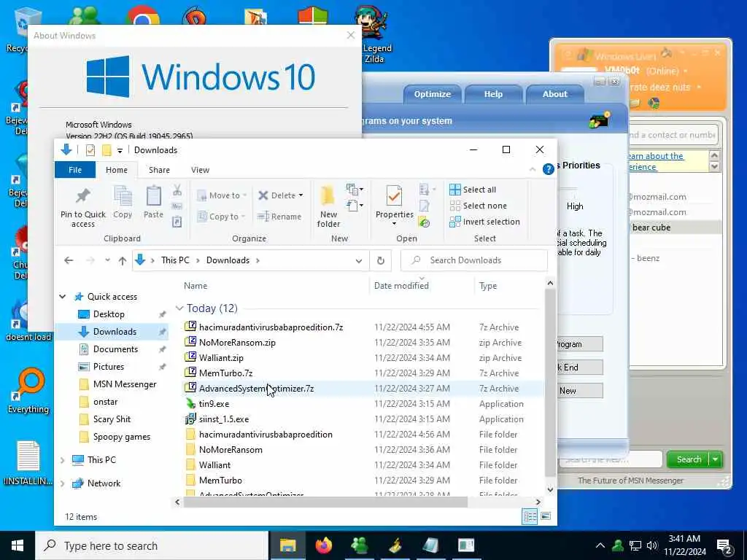Screen dimensions: 747x560
Task: Select Documents in navigation pane
Action: pyautogui.click(x=115, y=349)
